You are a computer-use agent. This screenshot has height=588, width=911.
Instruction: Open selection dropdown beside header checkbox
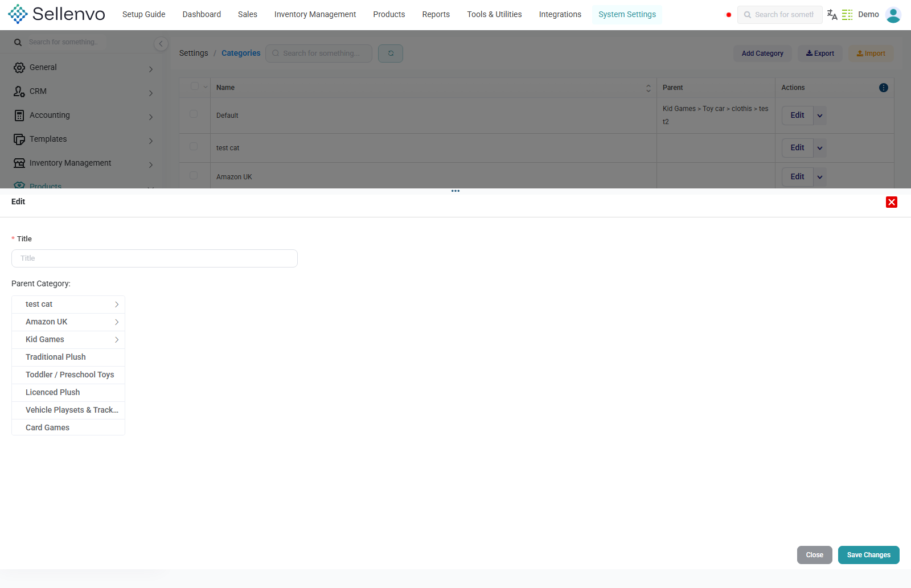pyautogui.click(x=206, y=87)
